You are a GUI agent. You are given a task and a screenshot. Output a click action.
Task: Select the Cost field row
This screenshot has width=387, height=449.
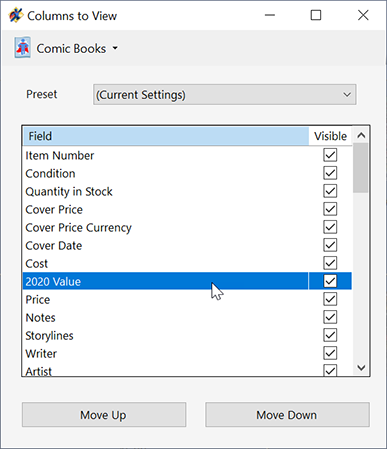[x=187, y=263]
